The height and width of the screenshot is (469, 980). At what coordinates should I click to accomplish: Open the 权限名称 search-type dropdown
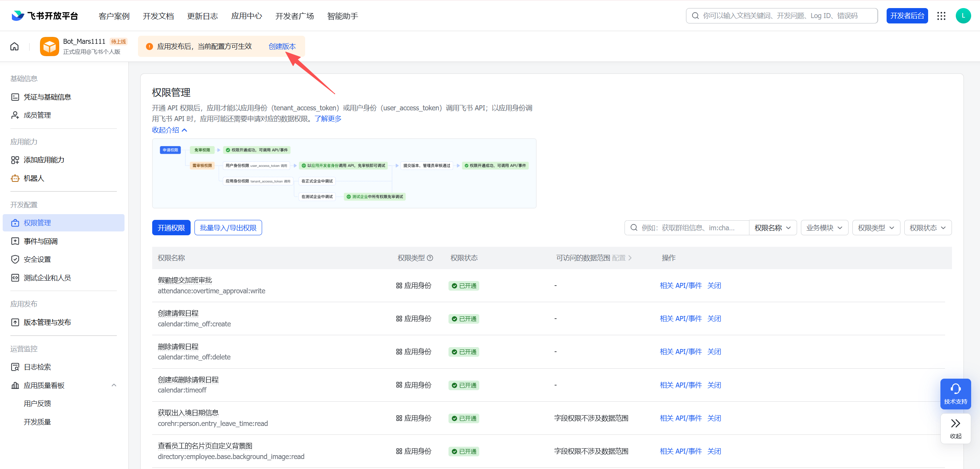772,228
